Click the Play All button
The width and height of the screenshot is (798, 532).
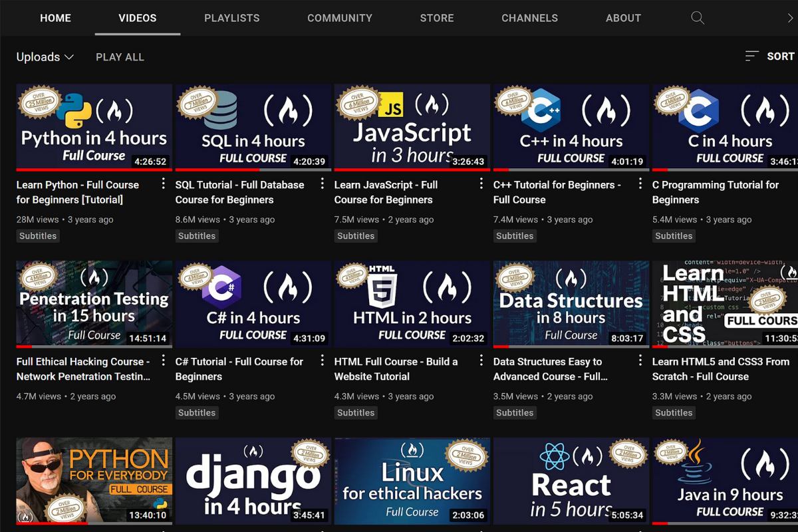pos(120,57)
